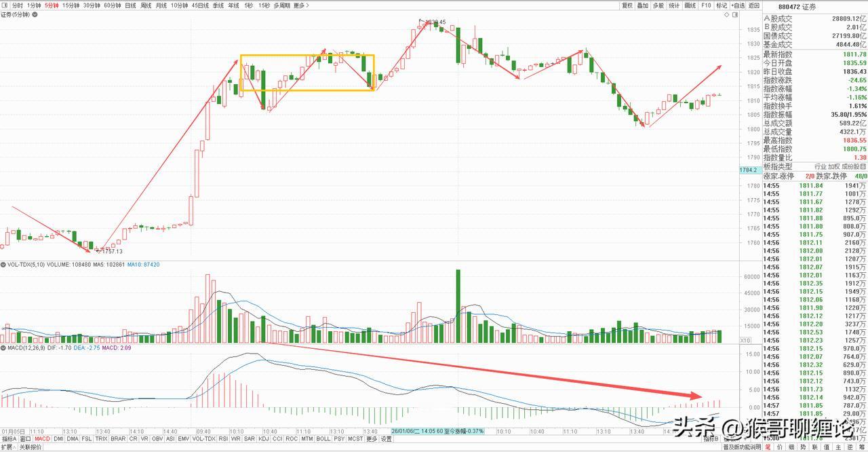Image resolution: width=868 pixels, height=452 pixels.
Task: Toggle the left panel icon before 分时
Action: (x=5, y=5)
